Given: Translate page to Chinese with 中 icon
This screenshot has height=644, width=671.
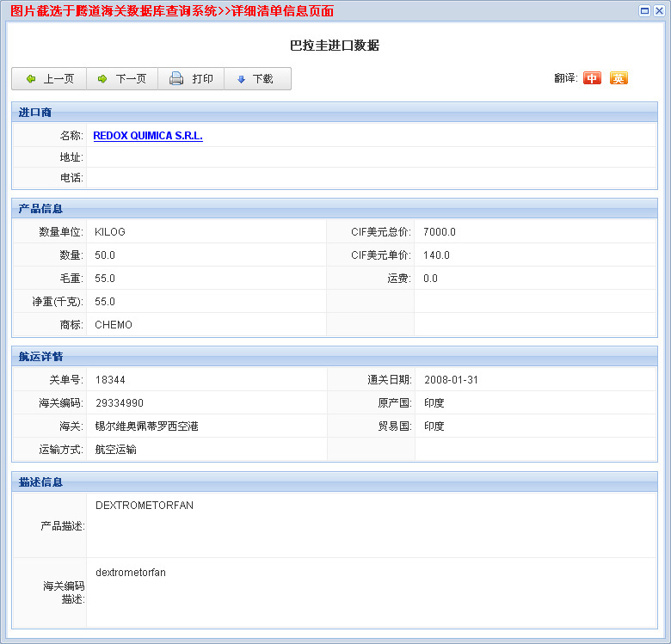Looking at the screenshot, I should point(592,78).
